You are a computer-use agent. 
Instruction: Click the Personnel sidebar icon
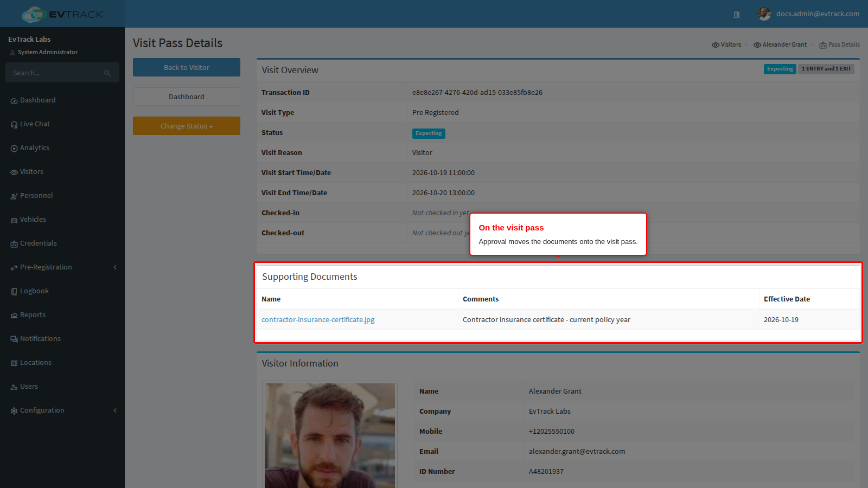(x=14, y=196)
